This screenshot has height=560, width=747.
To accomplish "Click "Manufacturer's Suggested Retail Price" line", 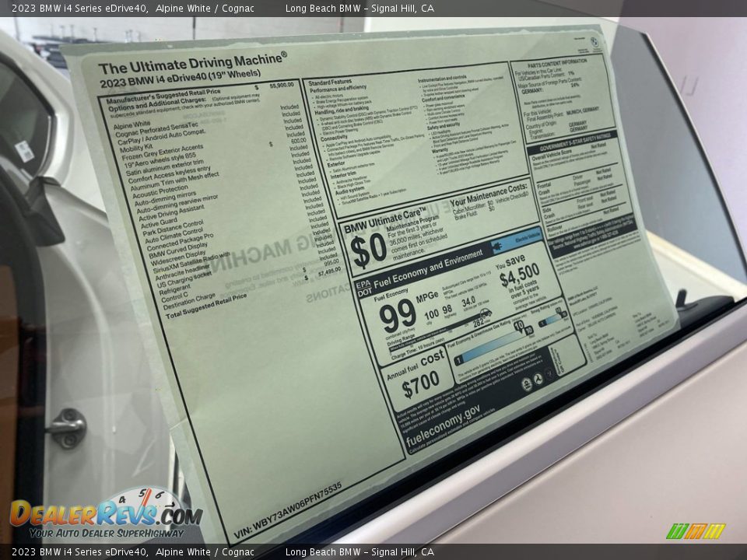I will coord(163,96).
